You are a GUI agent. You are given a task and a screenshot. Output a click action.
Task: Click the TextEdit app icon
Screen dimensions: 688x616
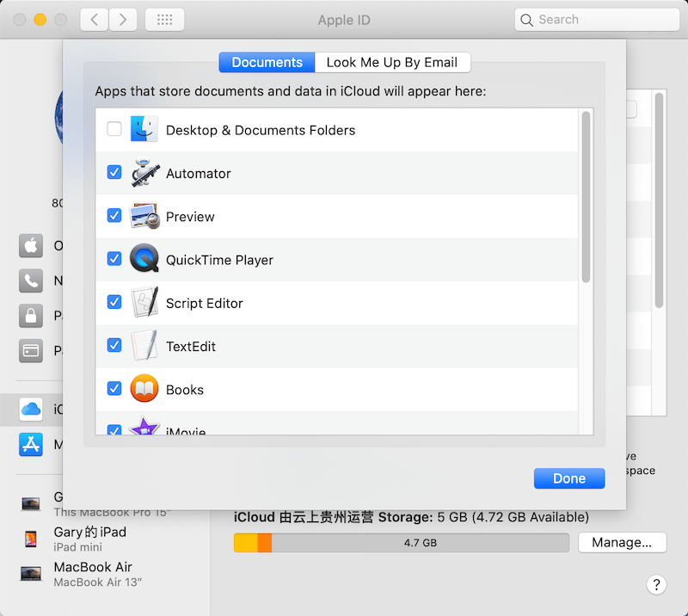tap(144, 345)
